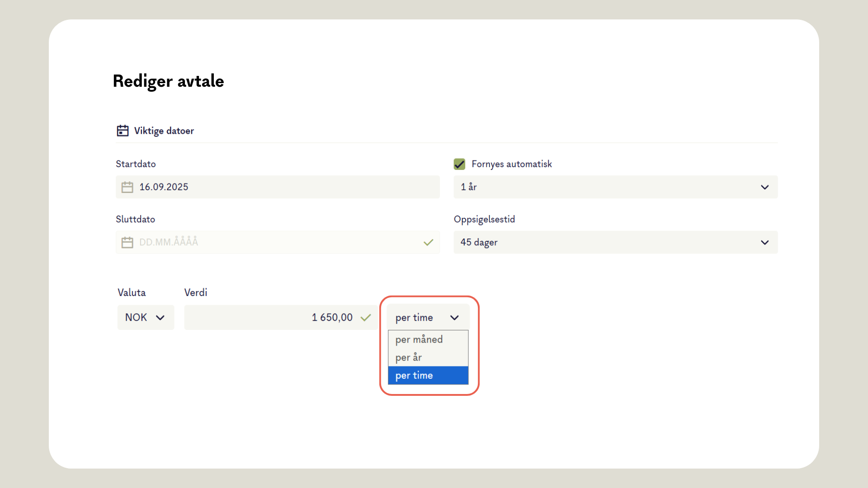Click the chevron arrow on 45 dager dropdown

(764, 243)
